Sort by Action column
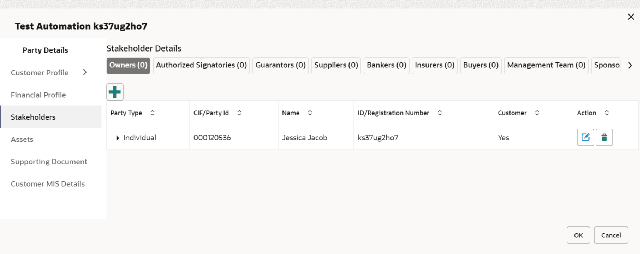Image resolution: width=644 pixels, height=254 pixels. 607,113
